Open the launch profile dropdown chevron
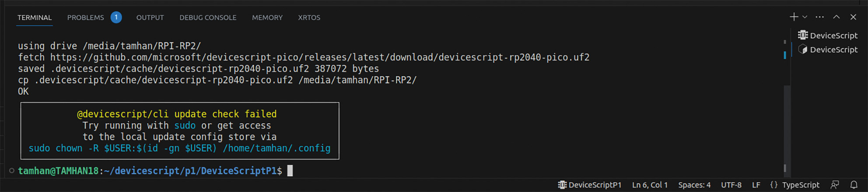Image resolution: width=868 pixels, height=192 pixels. 805,17
